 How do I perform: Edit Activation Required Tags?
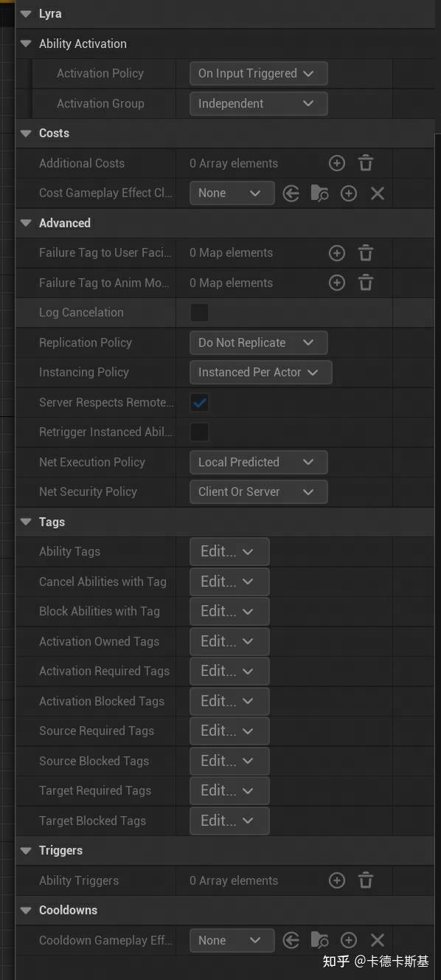click(x=229, y=671)
